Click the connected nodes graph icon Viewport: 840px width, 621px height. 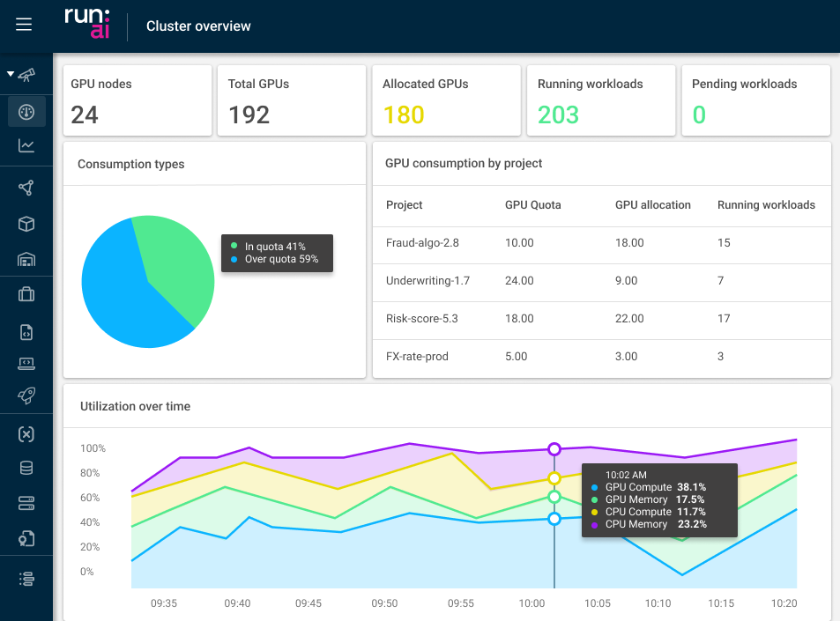(x=26, y=188)
